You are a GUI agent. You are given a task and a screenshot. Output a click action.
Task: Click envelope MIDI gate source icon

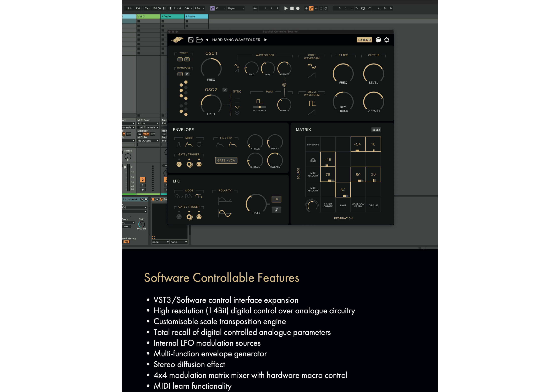pos(199,164)
